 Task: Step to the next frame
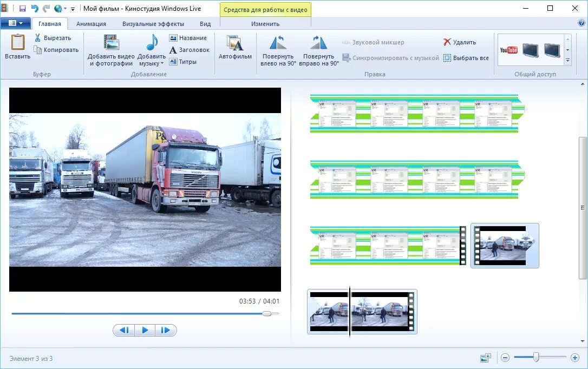point(165,330)
